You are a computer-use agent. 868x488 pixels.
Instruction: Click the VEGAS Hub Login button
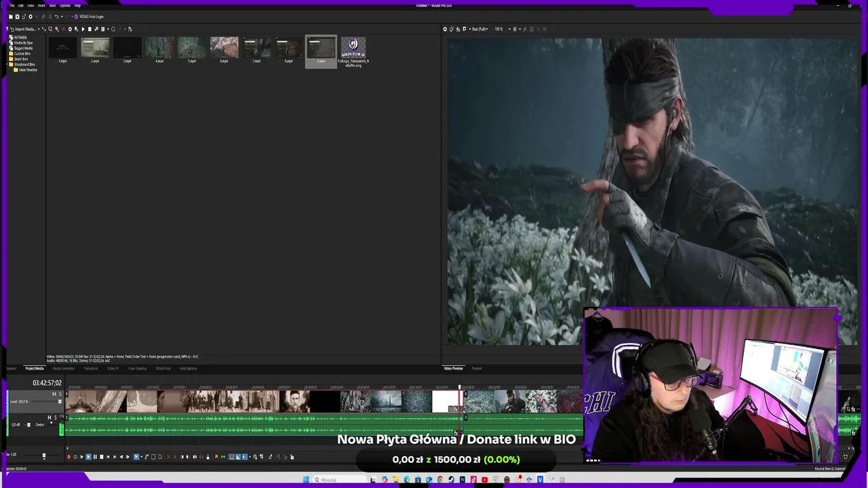pyautogui.click(x=89, y=16)
